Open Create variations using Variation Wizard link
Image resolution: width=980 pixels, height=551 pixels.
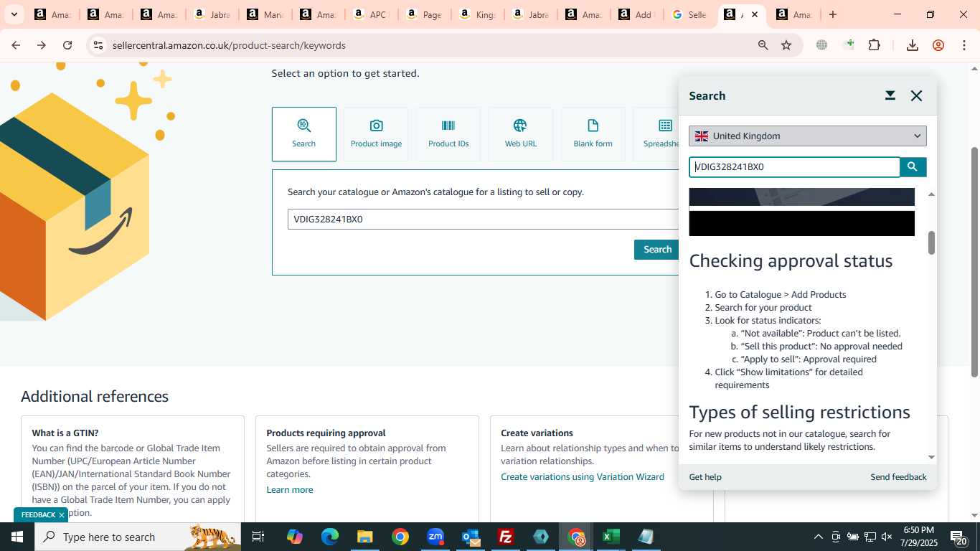pyautogui.click(x=583, y=477)
